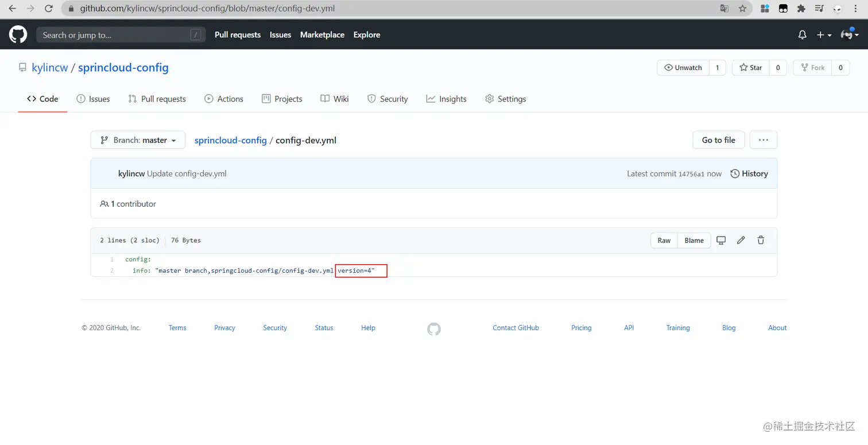Switch to the Code tab
The image size is (868, 445).
coord(42,99)
